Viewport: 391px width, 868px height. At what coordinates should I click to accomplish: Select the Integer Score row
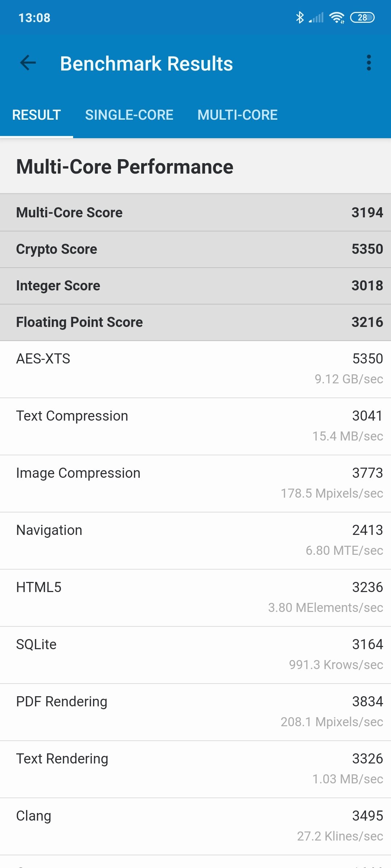[195, 286]
